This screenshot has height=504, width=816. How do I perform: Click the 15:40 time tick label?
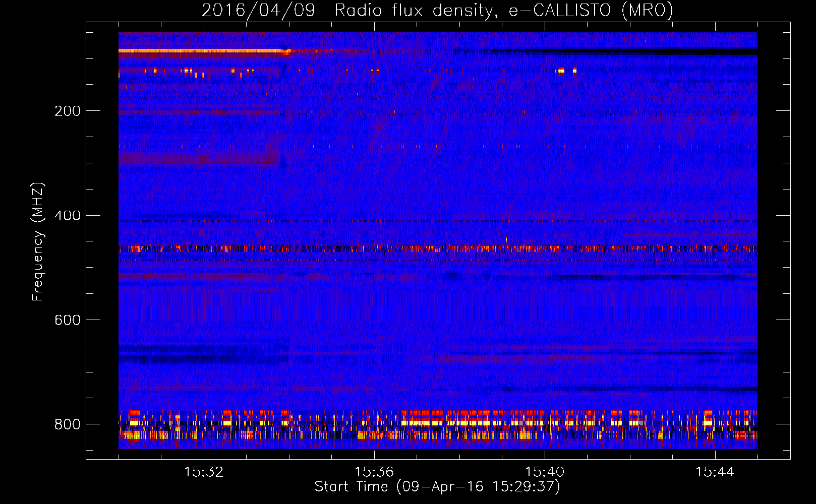point(545,472)
